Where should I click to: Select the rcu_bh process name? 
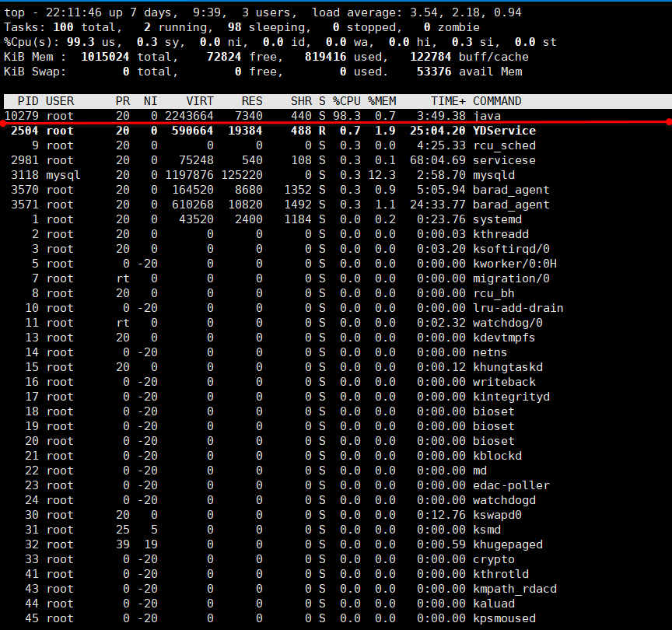click(x=494, y=293)
